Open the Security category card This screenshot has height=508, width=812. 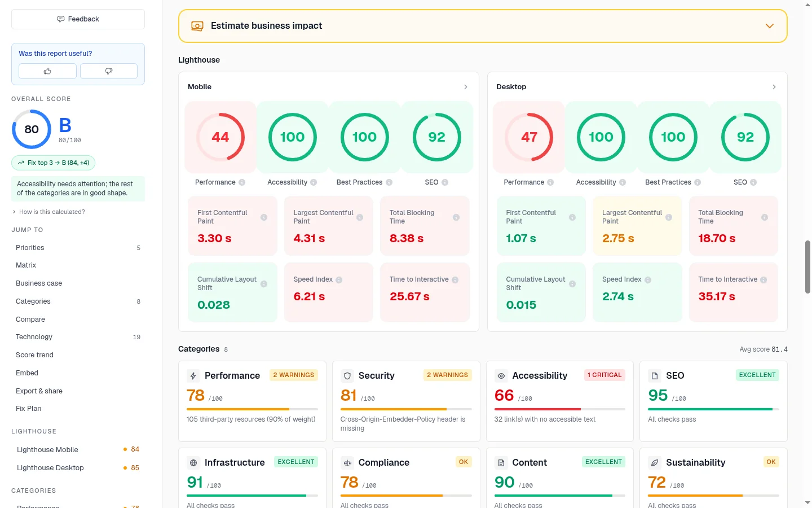(x=406, y=401)
